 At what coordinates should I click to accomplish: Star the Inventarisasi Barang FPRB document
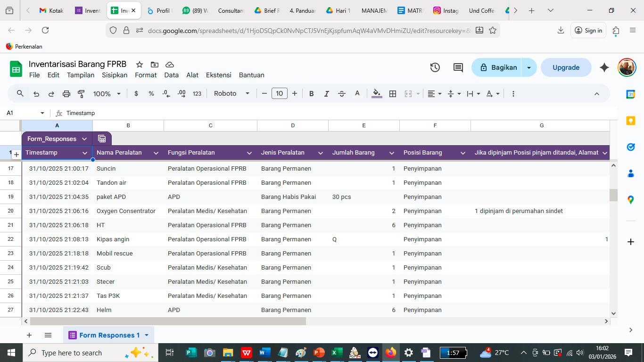coord(140,65)
